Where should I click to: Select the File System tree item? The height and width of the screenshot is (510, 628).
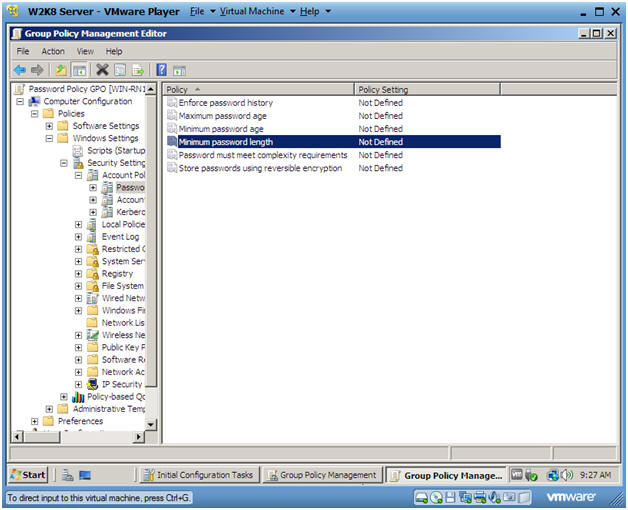pos(123,286)
